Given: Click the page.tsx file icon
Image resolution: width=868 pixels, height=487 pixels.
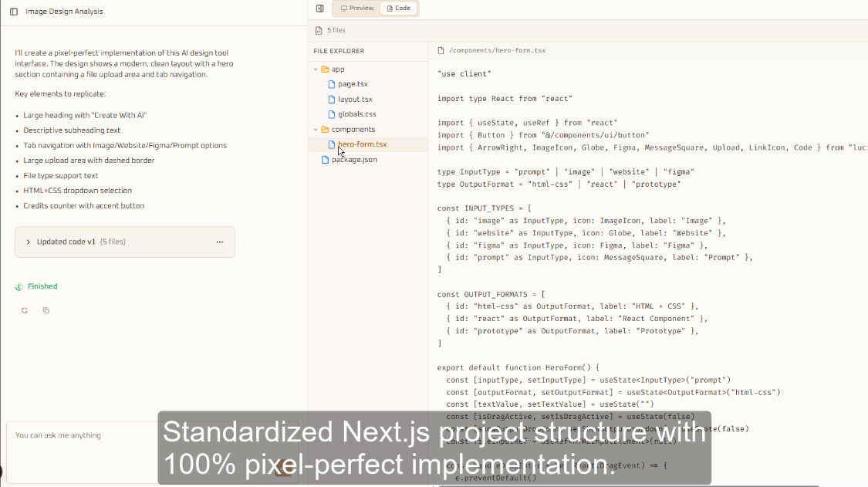Looking at the screenshot, I should 333,84.
